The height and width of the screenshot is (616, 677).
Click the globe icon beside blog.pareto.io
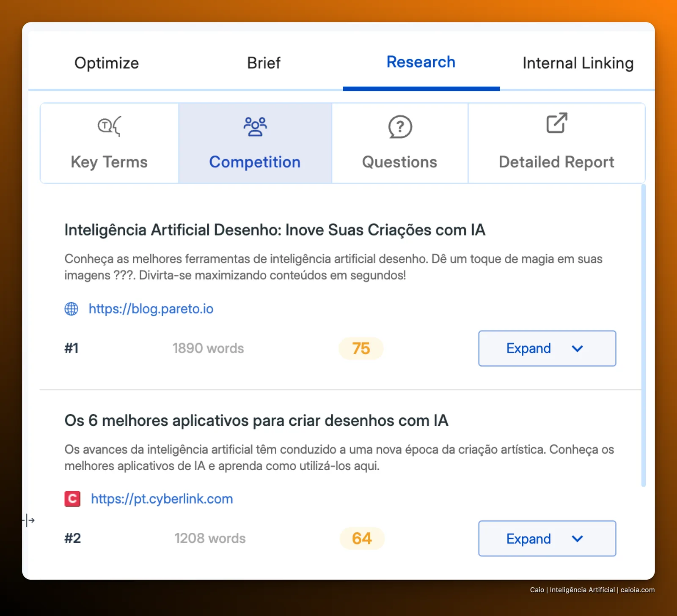(71, 309)
